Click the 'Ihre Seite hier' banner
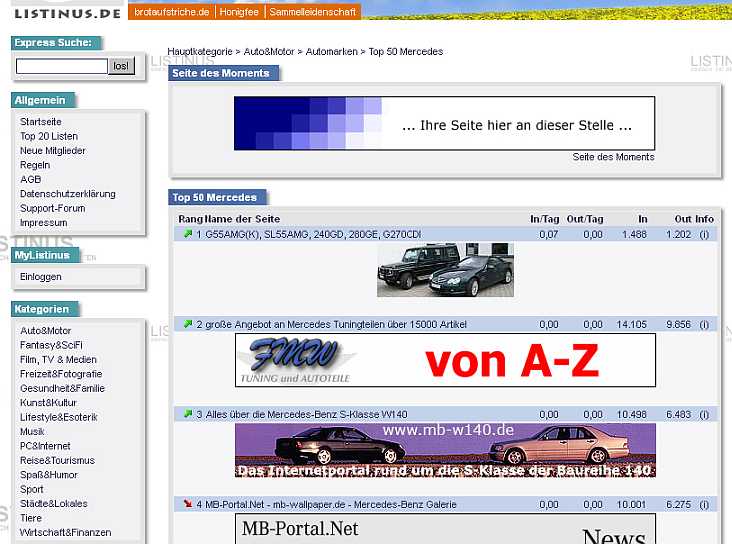The image size is (732, 544). (x=444, y=123)
